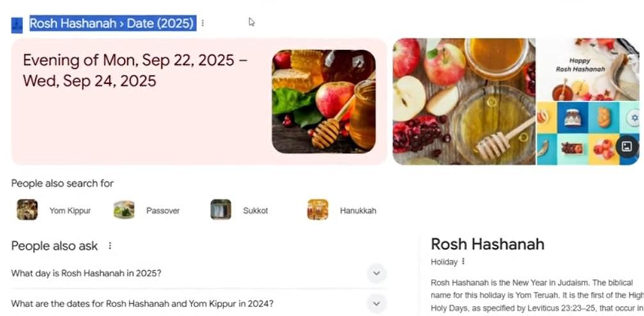Open the apples and pomegranate photo
644x316 pixels.
click(x=464, y=101)
